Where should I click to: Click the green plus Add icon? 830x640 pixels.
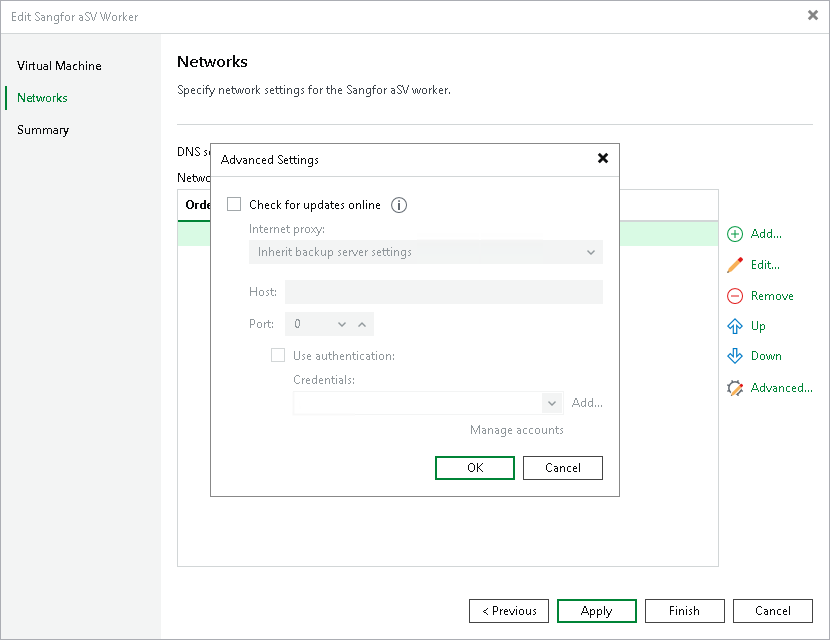(x=735, y=234)
